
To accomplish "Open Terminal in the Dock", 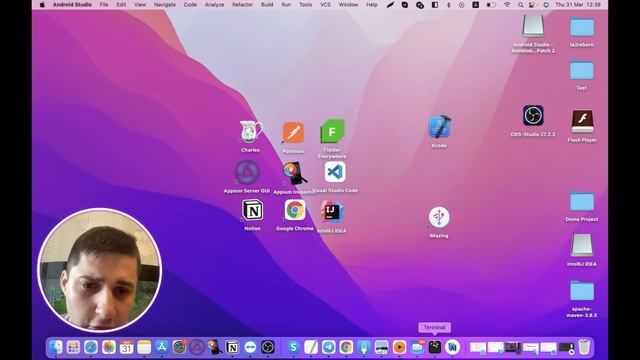I will (435, 347).
